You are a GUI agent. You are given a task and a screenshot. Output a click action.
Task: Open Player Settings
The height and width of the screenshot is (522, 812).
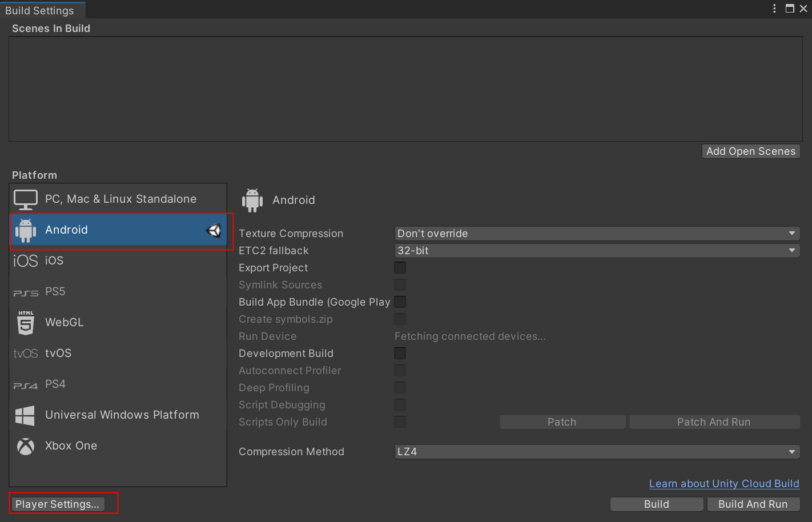[58, 504]
